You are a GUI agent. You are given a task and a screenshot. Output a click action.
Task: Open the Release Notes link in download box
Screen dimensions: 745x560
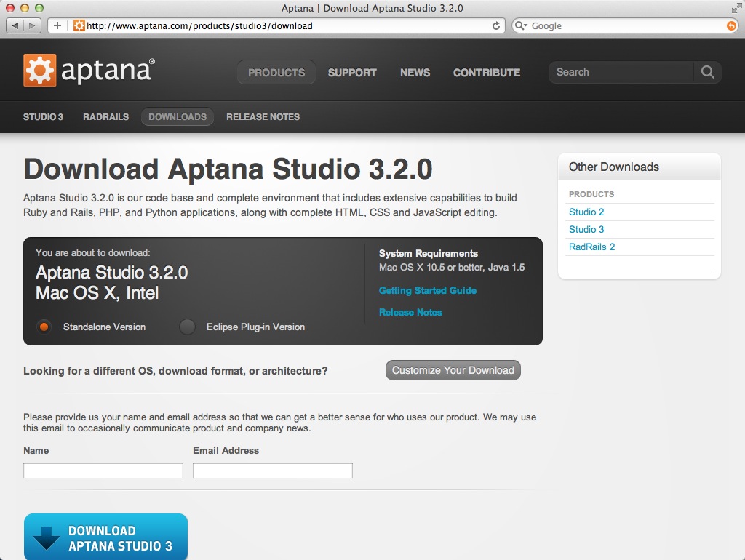coord(410,313)
